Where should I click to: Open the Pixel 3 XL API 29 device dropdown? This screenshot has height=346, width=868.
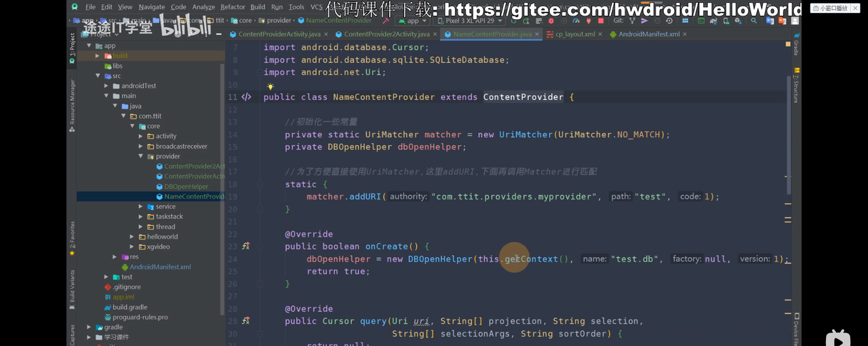click(x=469, y=20)
